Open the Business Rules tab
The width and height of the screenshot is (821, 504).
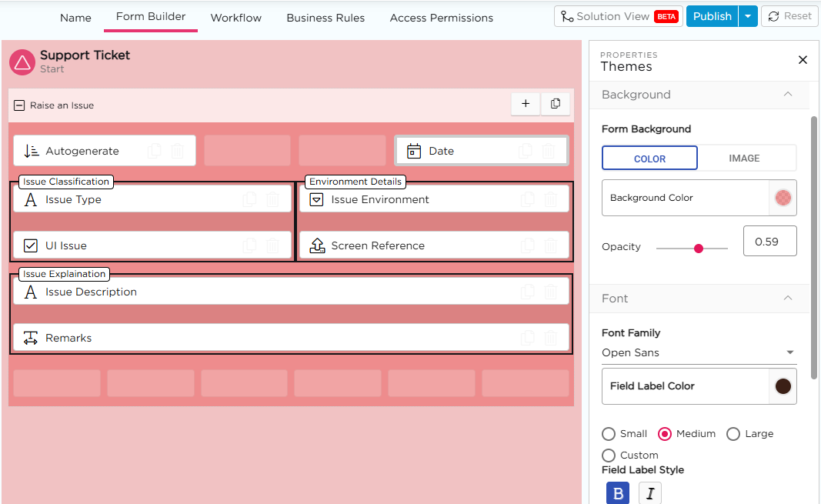(325, 18)
